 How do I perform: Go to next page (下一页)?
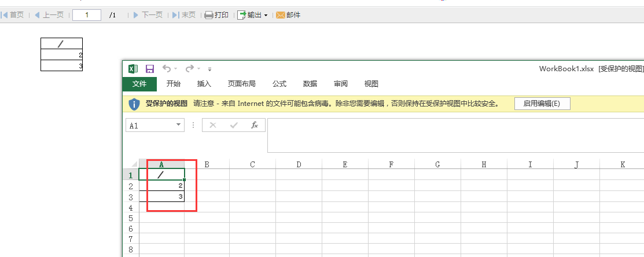click(148, 15)
